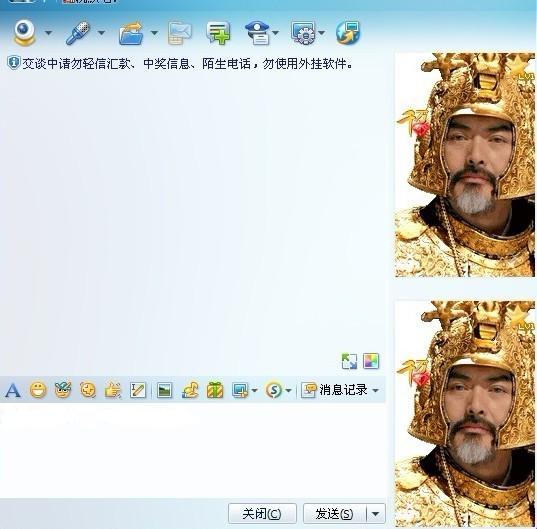This screenshot has width=537, height=529.
Task: Click the police hat report icon
Action: pyautogui.click(x=258, y=33)
